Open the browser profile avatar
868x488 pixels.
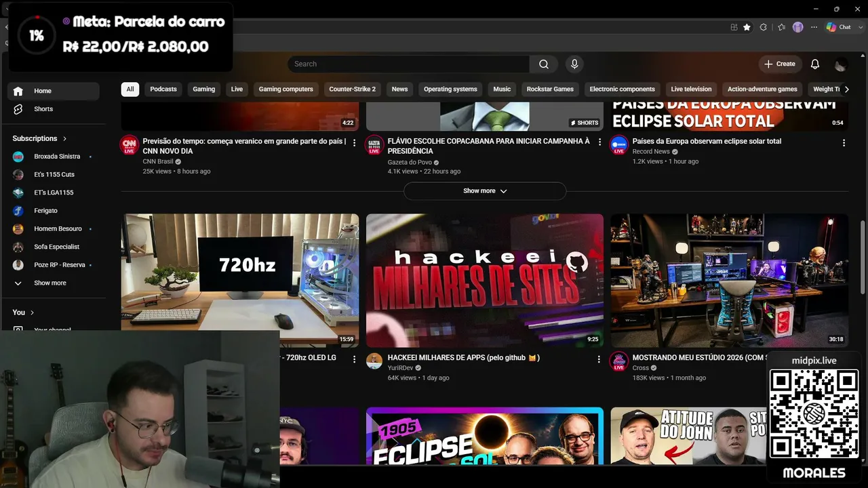click(797, 27)
